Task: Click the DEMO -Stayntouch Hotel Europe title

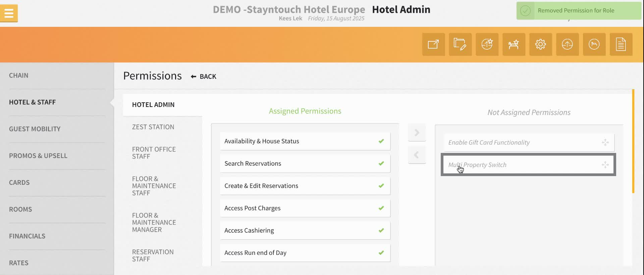Action: [289, 9]
